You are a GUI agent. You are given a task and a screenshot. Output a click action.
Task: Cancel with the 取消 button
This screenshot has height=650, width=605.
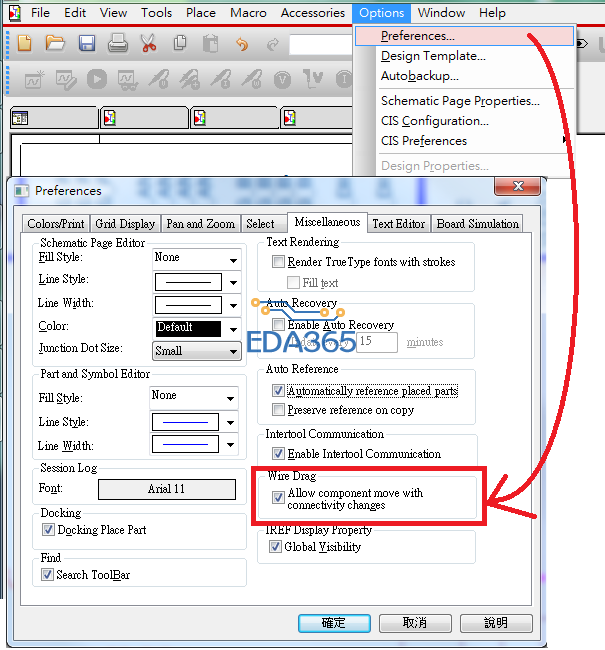coord(415,623)
